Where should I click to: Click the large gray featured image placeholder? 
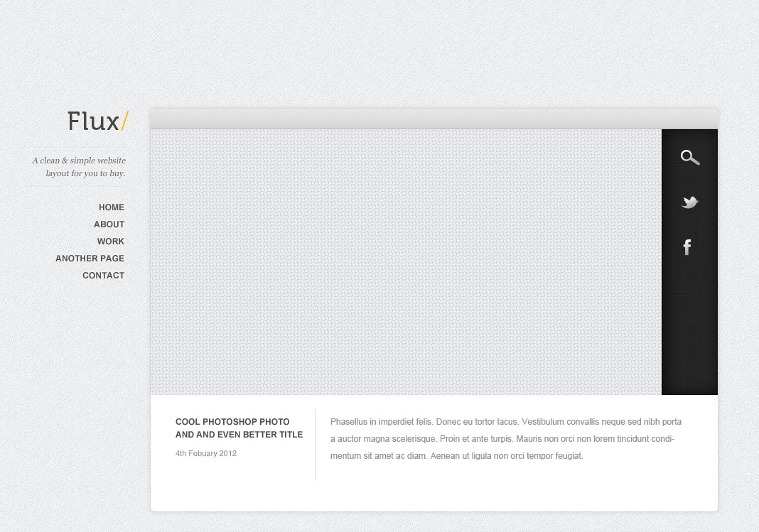click(406, 261)
